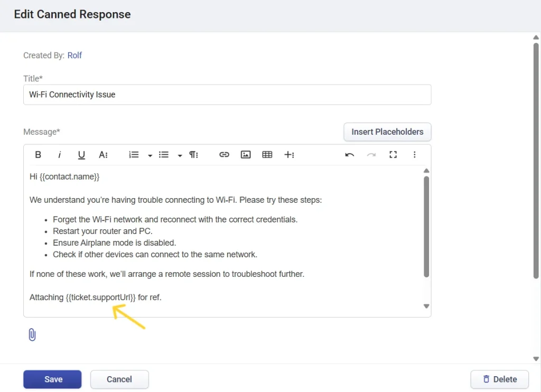This screenshot has width=541, height=392.
Task: Underline the selected text
Action: coord(81,155)
